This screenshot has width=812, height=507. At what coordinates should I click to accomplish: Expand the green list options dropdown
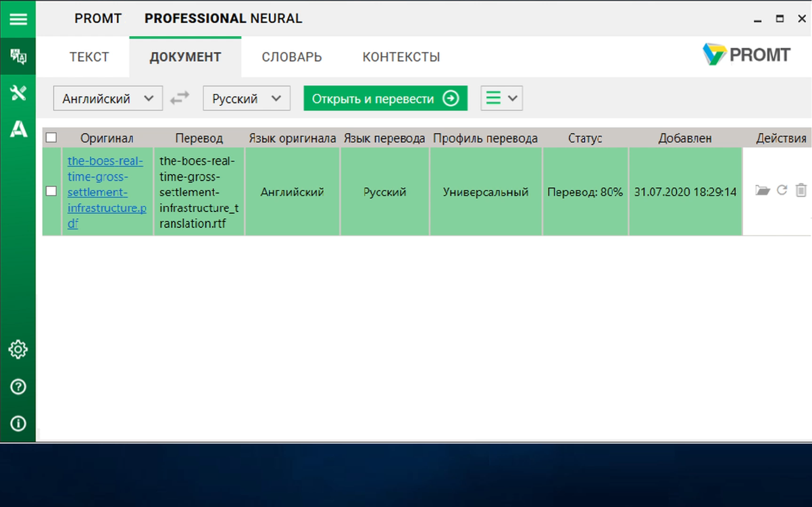click(502, 99)
